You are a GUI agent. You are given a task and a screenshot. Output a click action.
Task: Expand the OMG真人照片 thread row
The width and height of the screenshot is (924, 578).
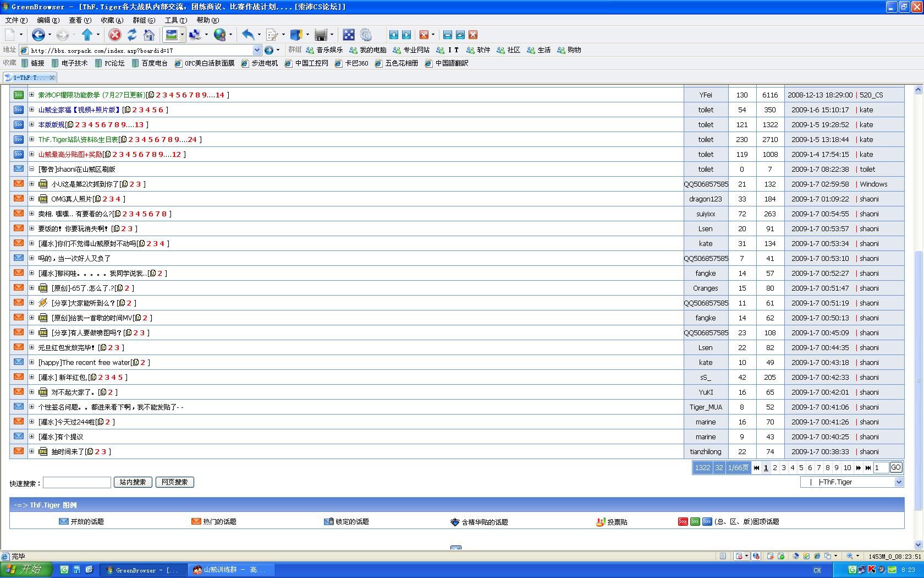(31, 199)
